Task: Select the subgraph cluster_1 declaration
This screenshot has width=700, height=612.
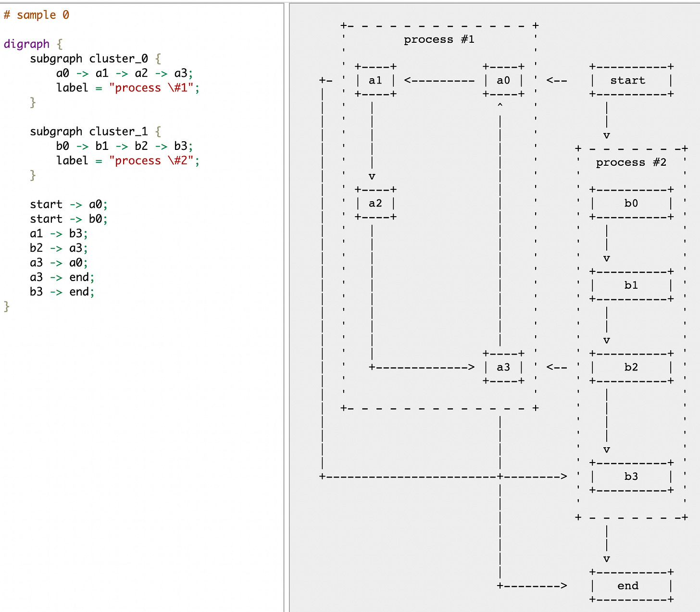Action: pyautogui.click(x=89, y=131)
